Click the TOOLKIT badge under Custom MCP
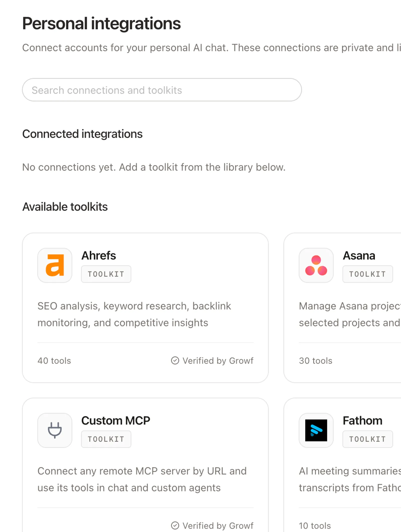This screenshot has width=401, height=532. pos(106,439)
